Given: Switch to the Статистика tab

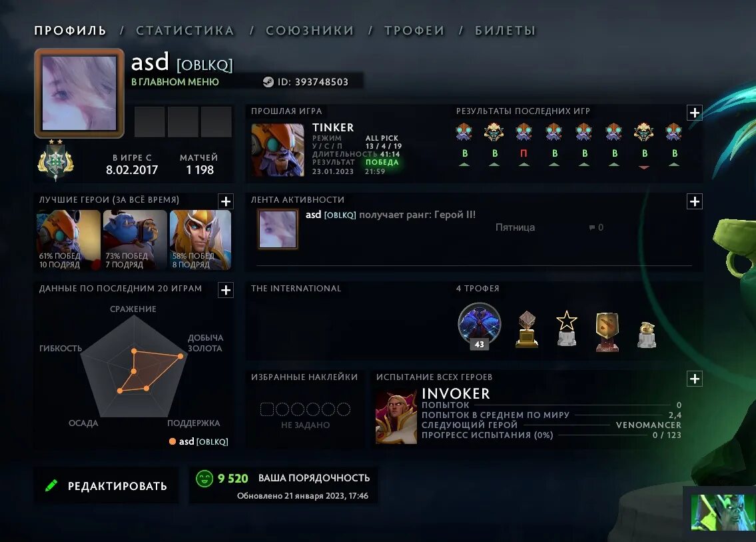Looking at the screenshot, I should 185,31.
